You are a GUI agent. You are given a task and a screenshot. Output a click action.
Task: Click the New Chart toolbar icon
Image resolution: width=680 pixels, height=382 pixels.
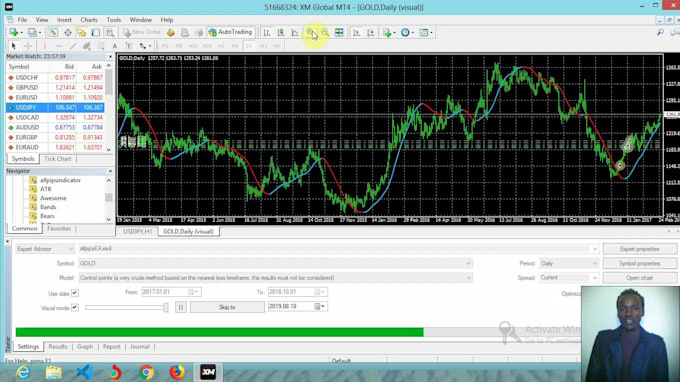pos(13,33)
